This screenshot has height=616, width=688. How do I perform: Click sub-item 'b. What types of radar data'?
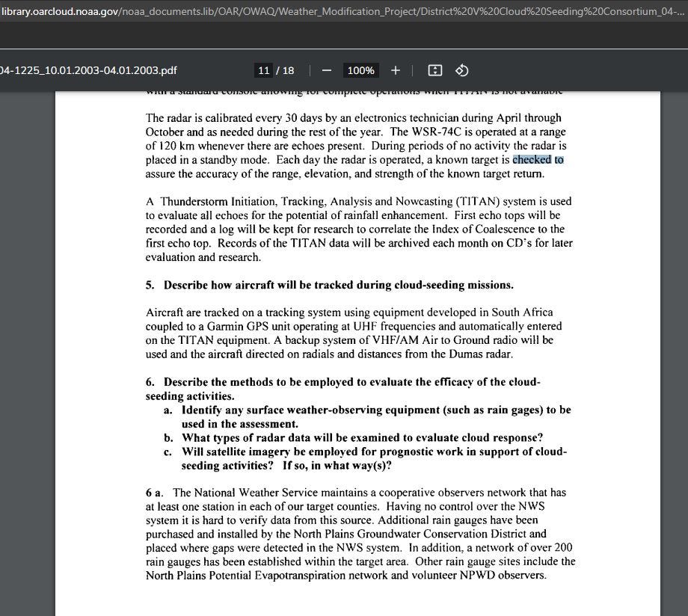pos(353,437)
